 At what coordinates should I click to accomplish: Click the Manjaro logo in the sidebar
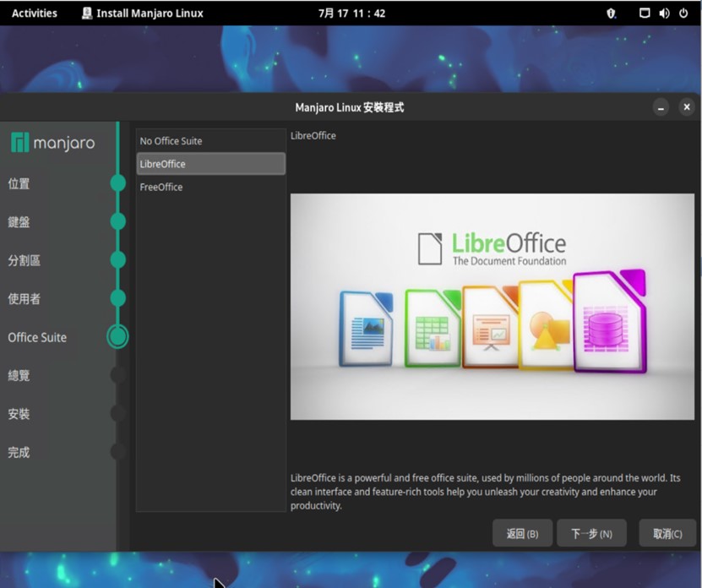click(x=53, y=143)
